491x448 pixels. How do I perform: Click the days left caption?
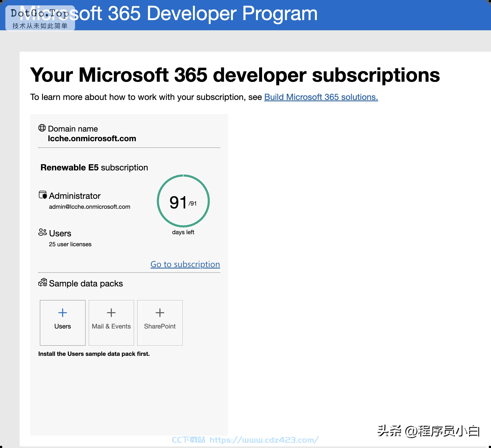click(x=183, y=232)
